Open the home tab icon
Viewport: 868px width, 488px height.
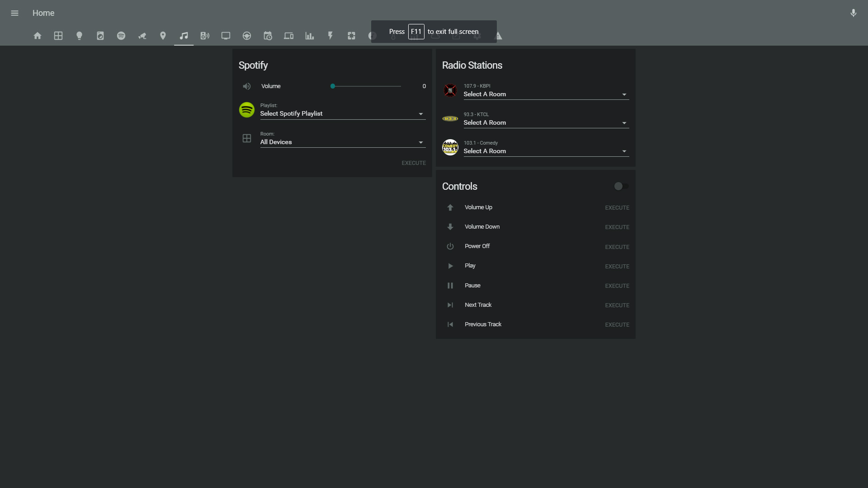(x=38, y=36)
